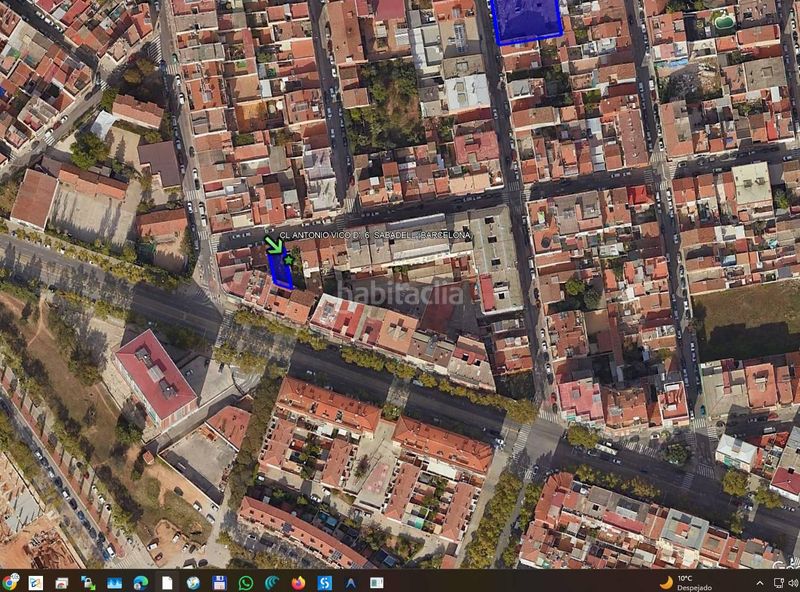800x592 pixels.
Task: Click the white window icon after the A icon
Action: [377, 582]
